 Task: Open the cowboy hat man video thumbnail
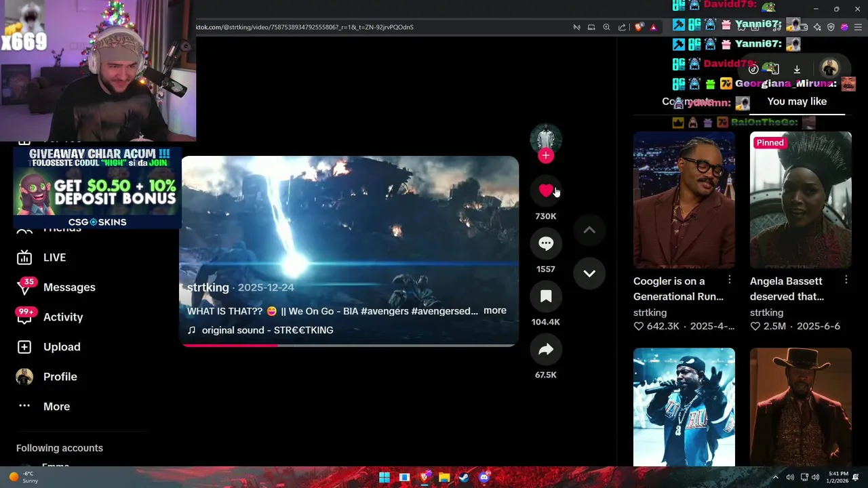point(800,407)
